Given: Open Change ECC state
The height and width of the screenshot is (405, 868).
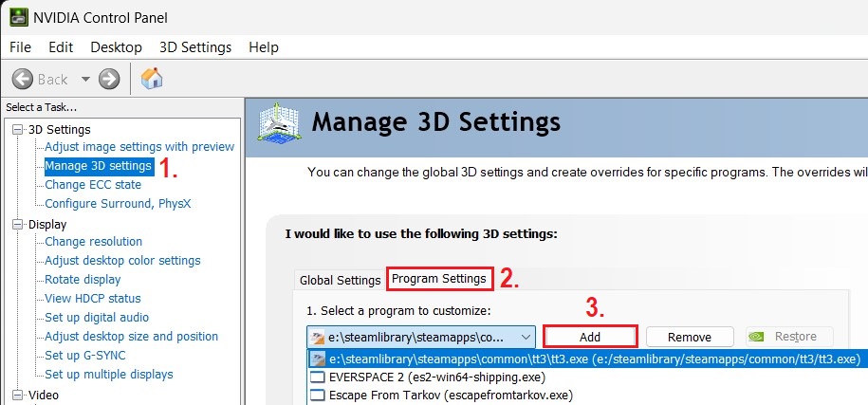Looking at the screenshot, I should click(x=93, y=185).
